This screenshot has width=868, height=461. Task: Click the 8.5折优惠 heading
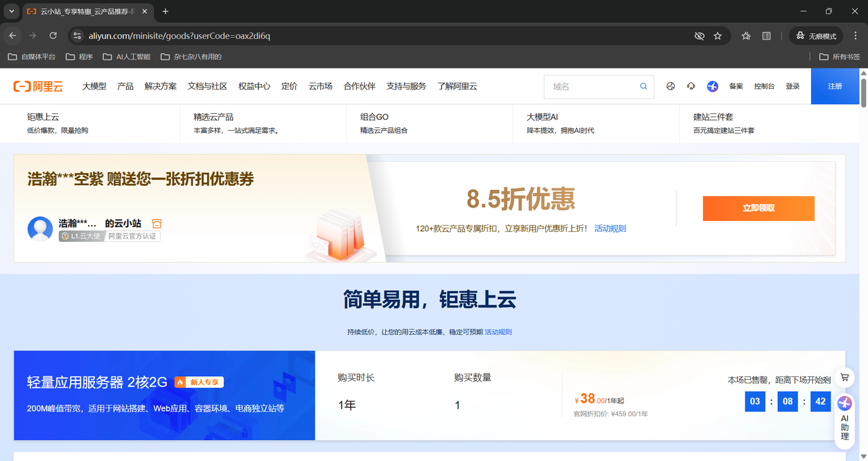click(521, 199)
